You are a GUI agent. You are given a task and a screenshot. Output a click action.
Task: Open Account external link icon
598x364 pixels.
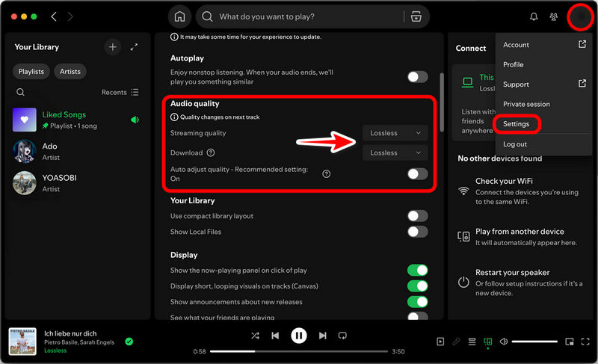click(582, 44)
